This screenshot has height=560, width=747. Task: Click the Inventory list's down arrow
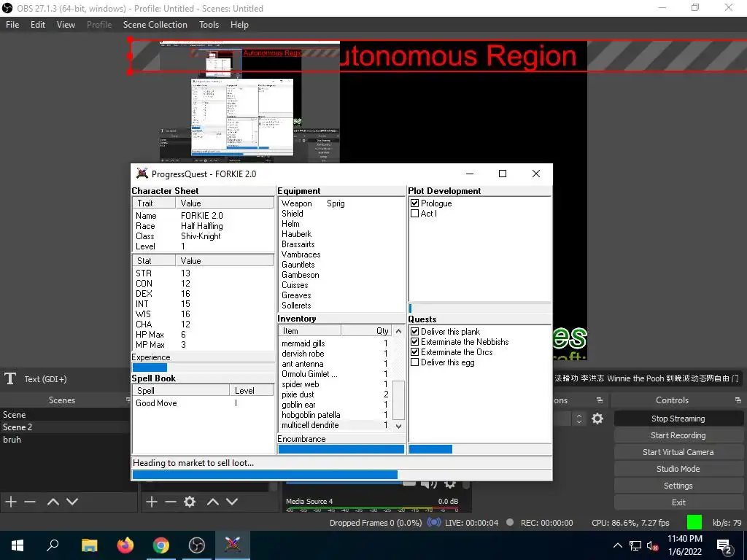pyautogui.click(x=399, y=426)
